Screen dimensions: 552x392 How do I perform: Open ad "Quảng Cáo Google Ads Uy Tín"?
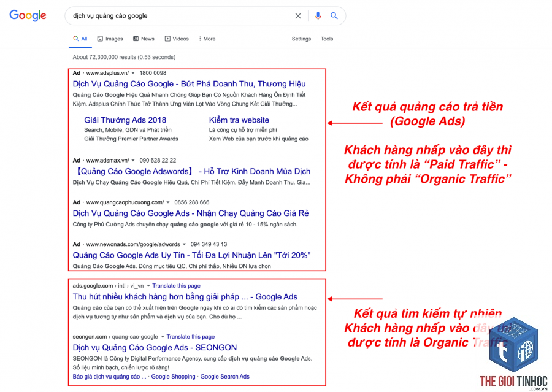[191, 255]
